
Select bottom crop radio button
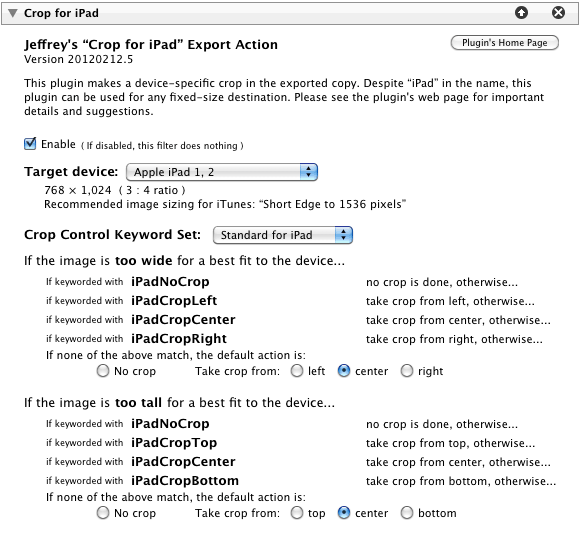pyautogui.click(x=407, y=513)
